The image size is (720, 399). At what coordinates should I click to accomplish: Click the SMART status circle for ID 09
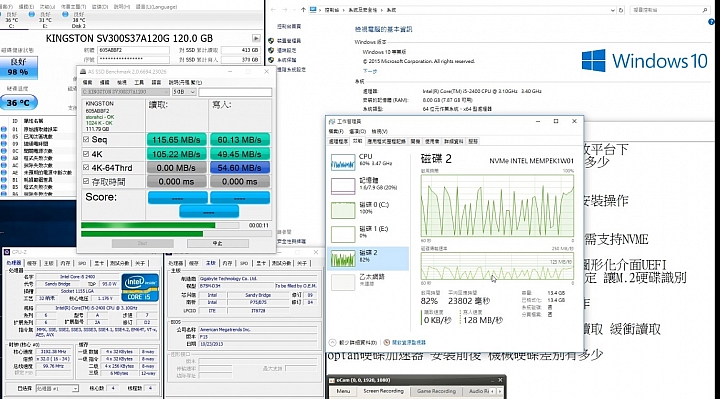4,144
